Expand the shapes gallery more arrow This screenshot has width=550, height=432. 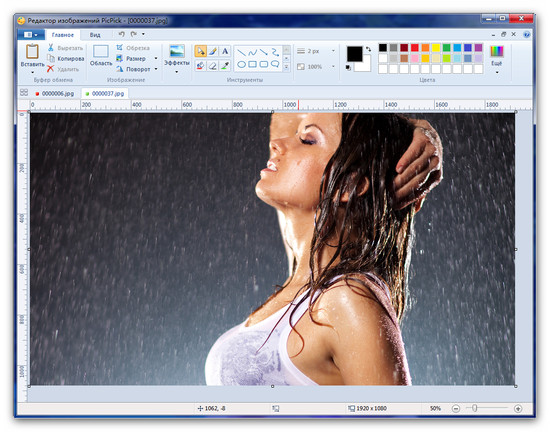pyautogui.click(x=286, y=66)
